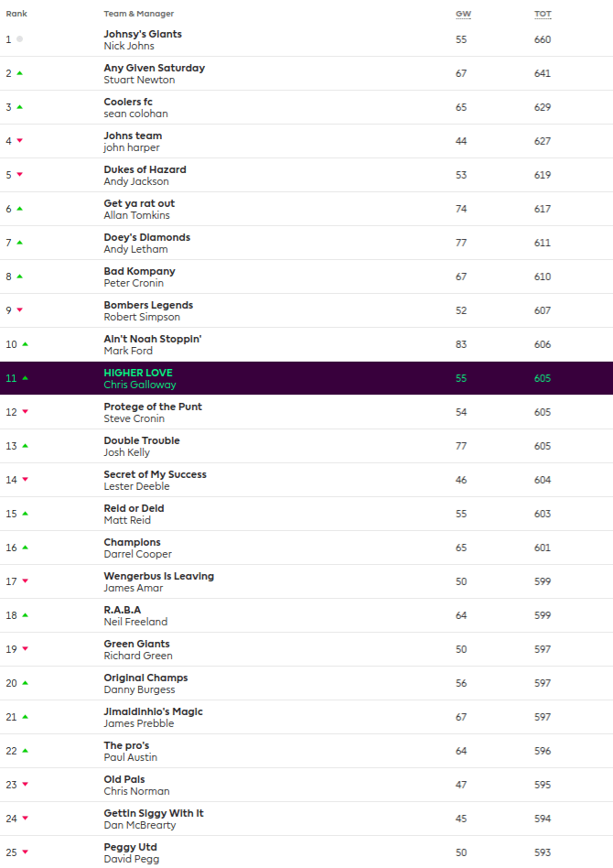This screenshot has width=613, height=868.
Task: Select the highlighted HIGHER LOVE team
Action: (138, 373)
